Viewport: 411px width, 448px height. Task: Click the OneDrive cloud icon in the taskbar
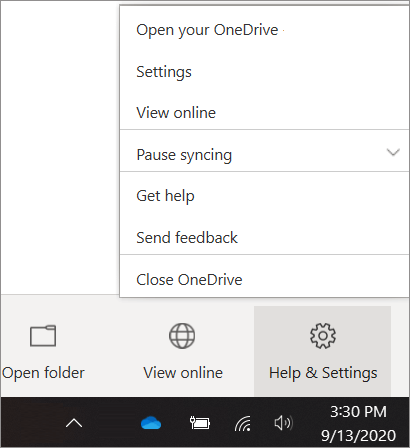(151, 423)
